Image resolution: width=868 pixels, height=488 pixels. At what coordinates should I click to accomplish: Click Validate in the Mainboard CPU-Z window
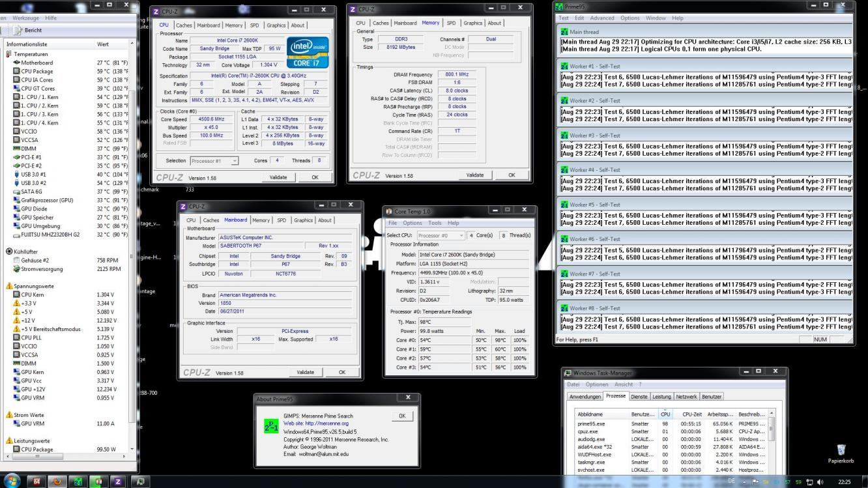pyautogui.click(x=305, y=372)
